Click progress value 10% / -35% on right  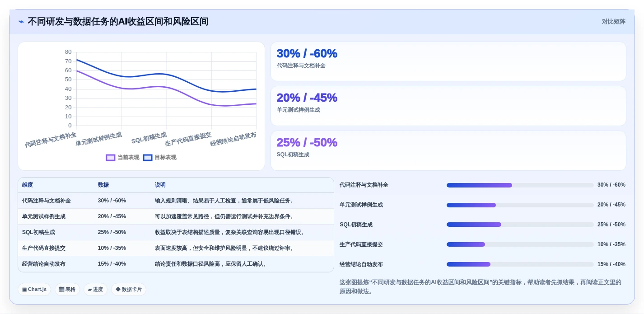pos(611,244)
